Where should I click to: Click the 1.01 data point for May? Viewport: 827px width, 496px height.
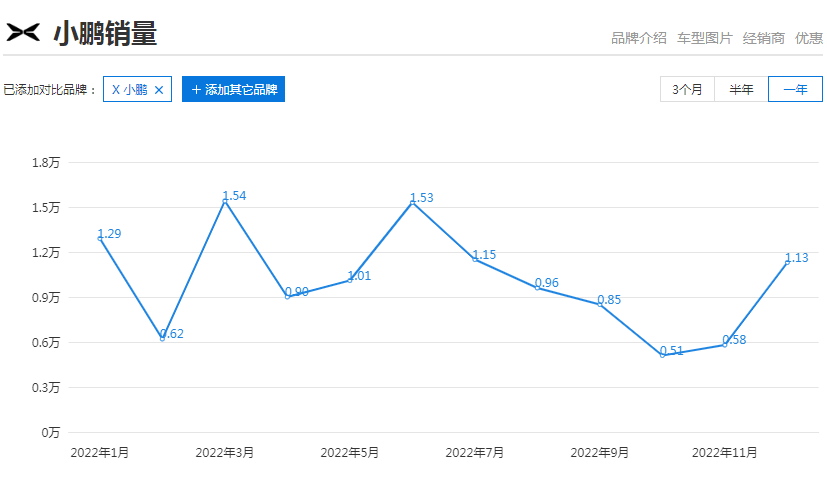[x=350, y=280]
